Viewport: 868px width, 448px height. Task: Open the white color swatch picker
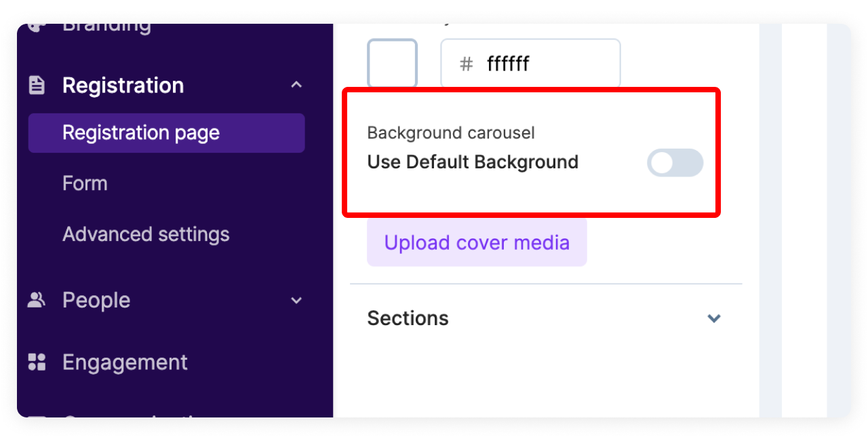(x=392, y=64)
